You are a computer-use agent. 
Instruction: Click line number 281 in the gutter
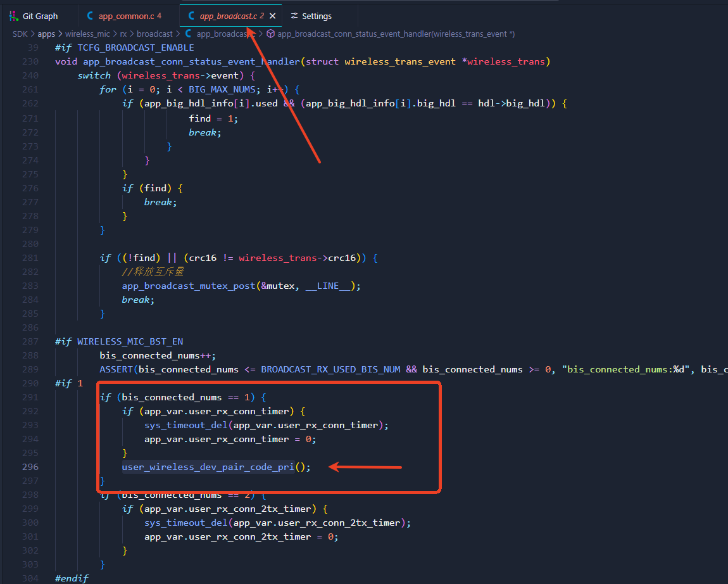[30, 258]
